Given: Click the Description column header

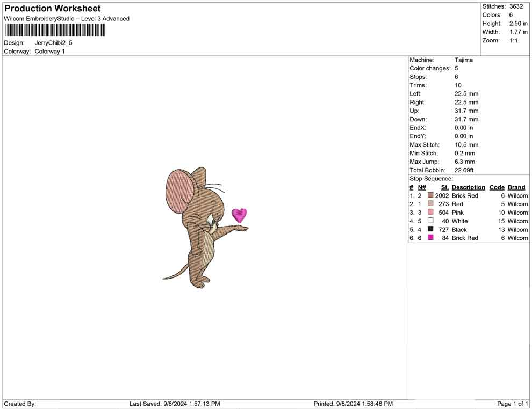Looking at the screenshot, I should tap(469, 187).
